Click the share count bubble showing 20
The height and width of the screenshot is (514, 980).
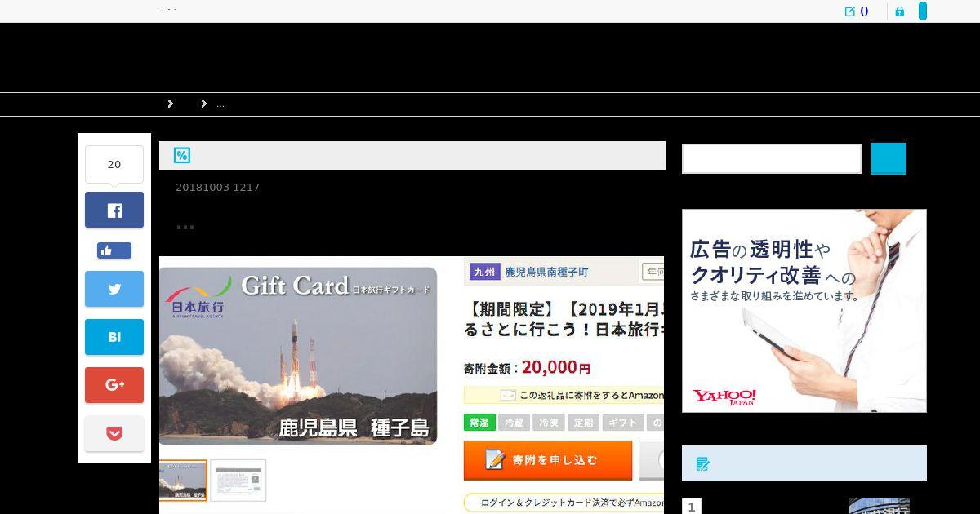[114, 164]
